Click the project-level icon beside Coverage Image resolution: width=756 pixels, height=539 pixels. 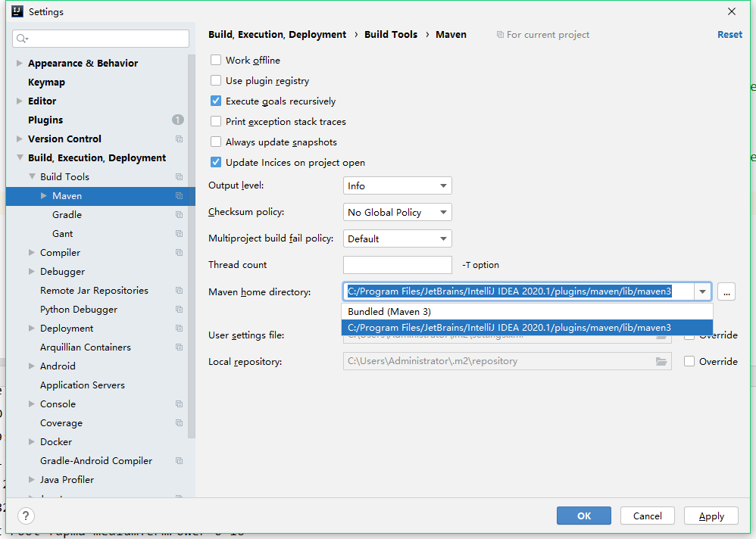click(179, 423)
